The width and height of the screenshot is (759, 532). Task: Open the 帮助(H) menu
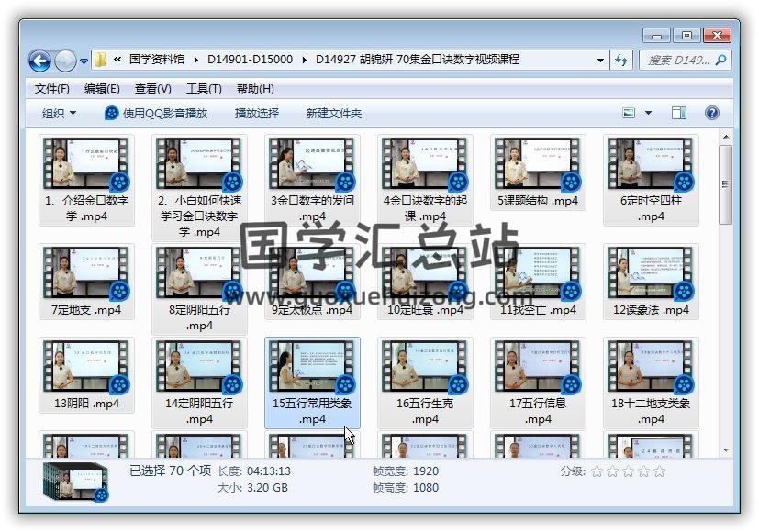point(255,89)
